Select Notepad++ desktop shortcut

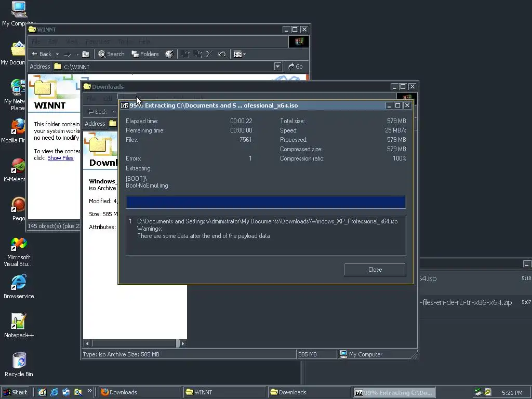tap(19, 326)
